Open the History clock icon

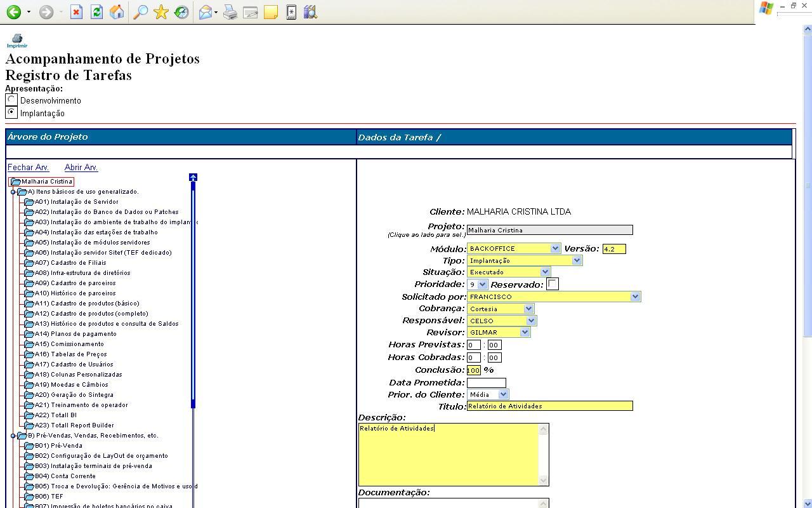click(181, 12)
